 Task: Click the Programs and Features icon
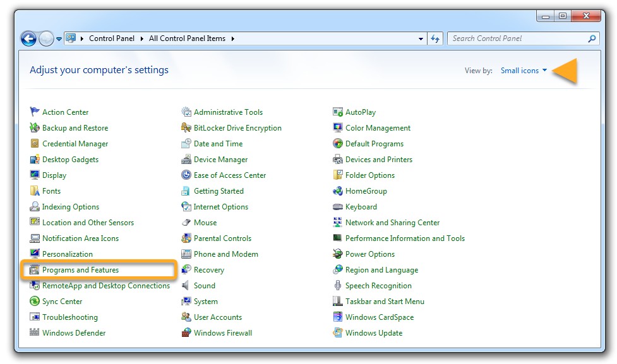(35, 270)
